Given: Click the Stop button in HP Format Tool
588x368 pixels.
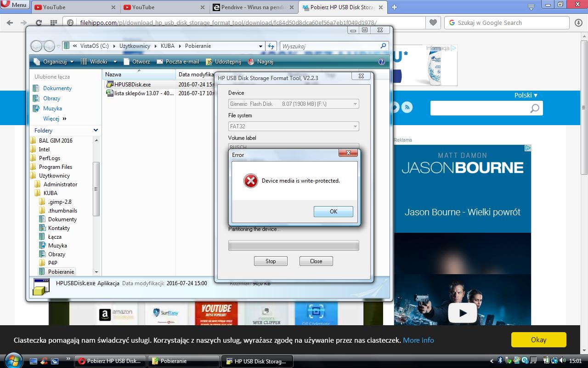Looking at the screenshot, I should click(271, 261).
